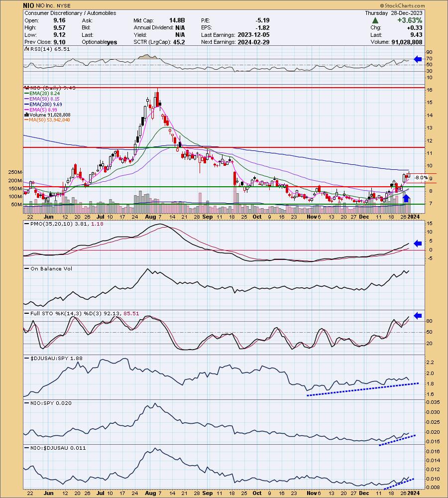Select the Last price 9.43 in header
The width and height of the screenshot is (448, 498).
[416, 35]
